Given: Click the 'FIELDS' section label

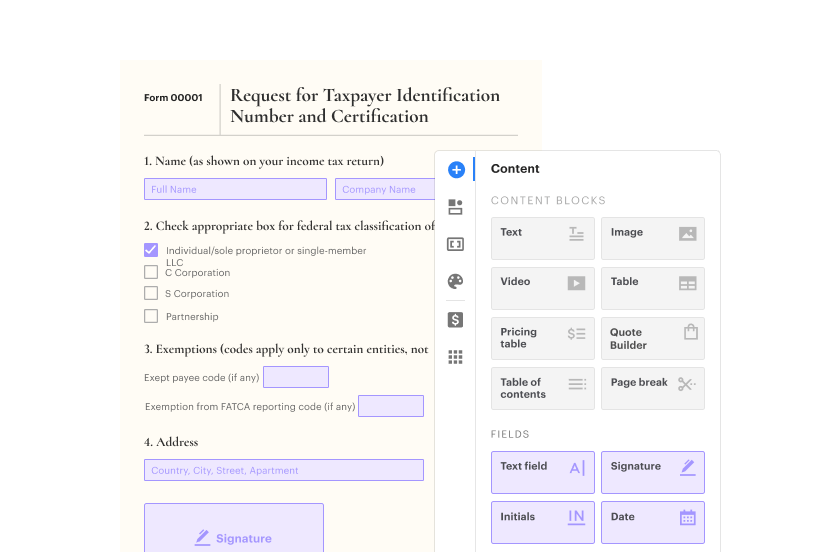Looking at the screenshot, I should pyautogui.click(x=510, y=434).
